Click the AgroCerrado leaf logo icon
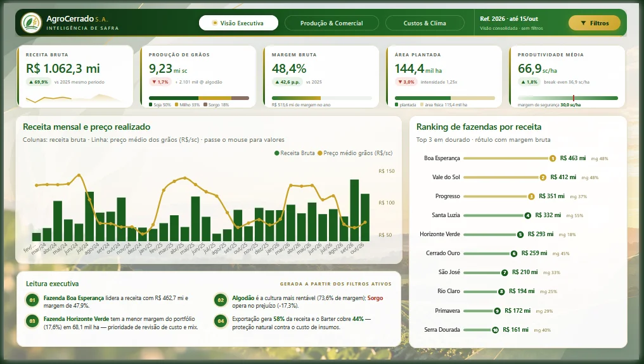The height and width of the screenshot is (364, 644). pyautogui.click(x=31, y=23)
